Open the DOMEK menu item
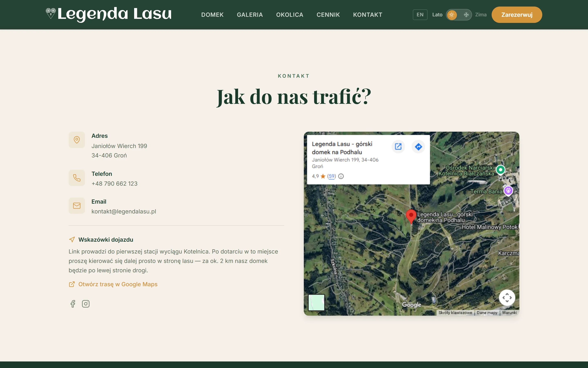This screenshot has height=368, width=588. pyautogui.click(x=212, y=15)
